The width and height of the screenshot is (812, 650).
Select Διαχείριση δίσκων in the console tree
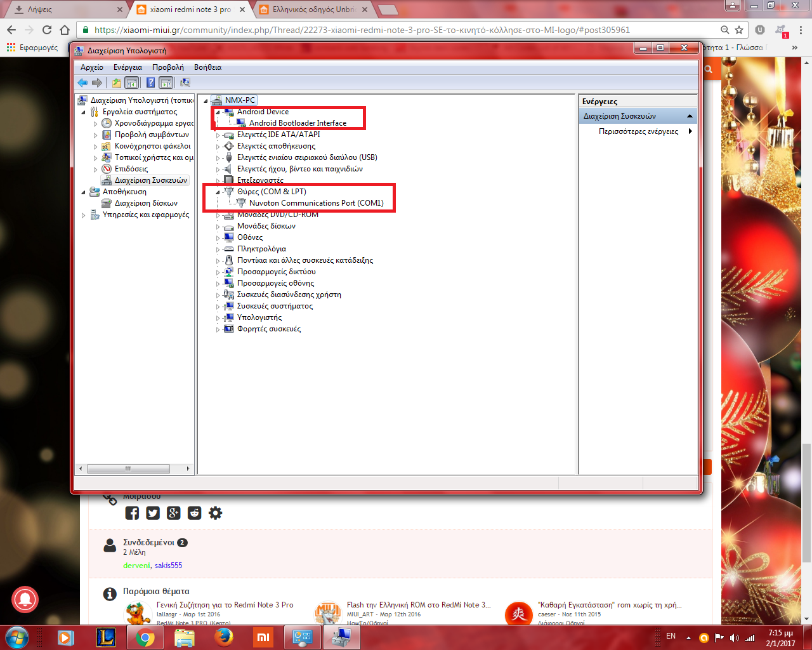[x=146, y=203]
